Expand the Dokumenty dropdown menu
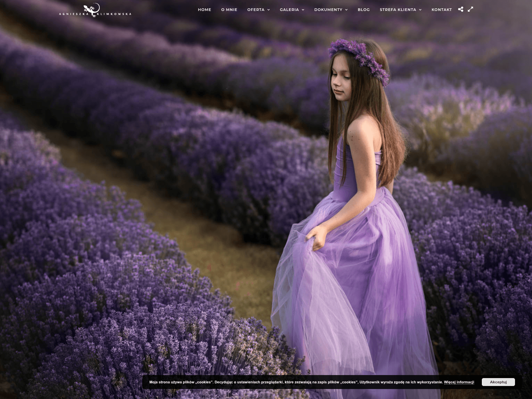 pos(331,10)
